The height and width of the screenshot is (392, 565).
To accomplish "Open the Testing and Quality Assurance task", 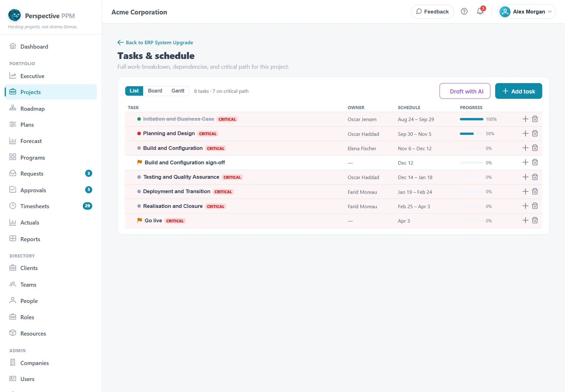I will (181, 177).
